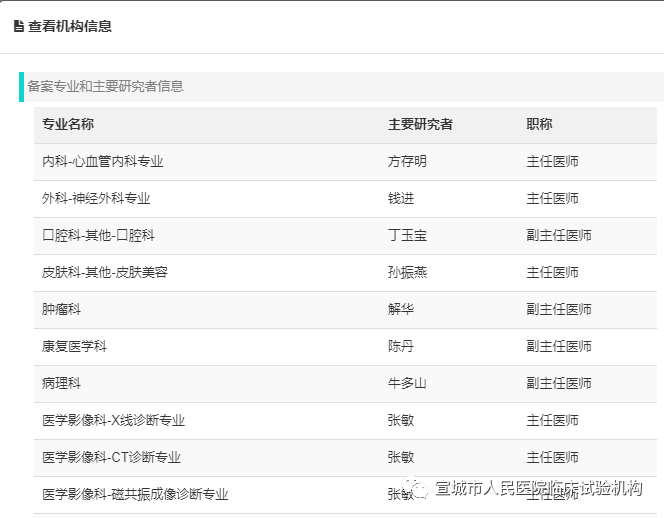The height and width of the screenshot is (518, 664).
Task: Click researcher name 解华
Action: click(401, 309)
